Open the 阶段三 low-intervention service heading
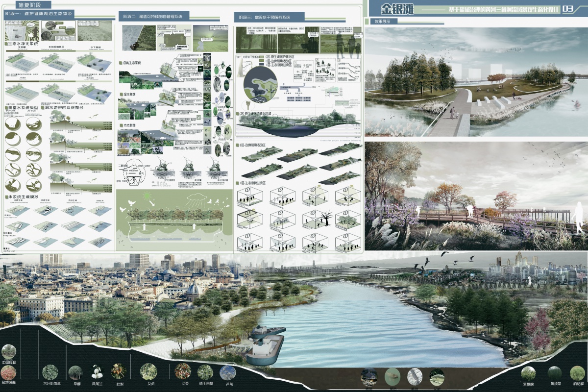Screen dimensions: 588x392 point(264,18)
